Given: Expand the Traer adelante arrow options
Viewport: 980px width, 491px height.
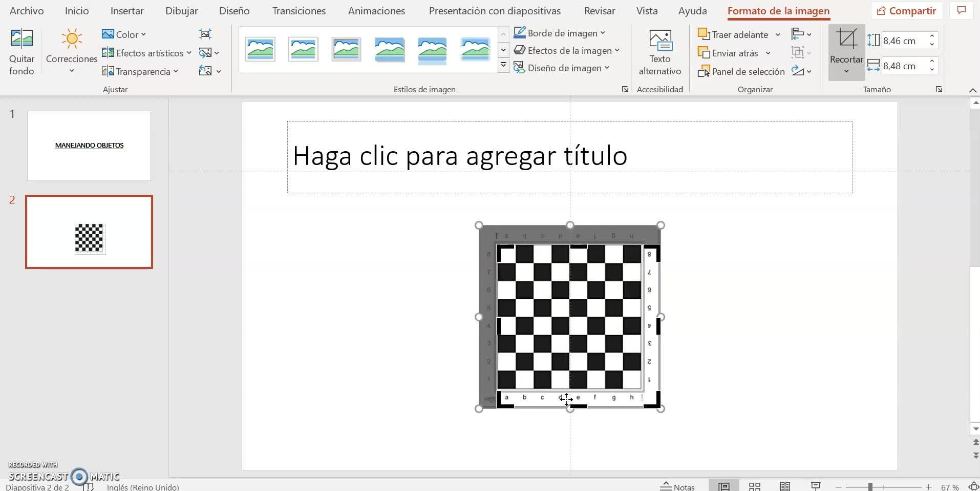Looking at the screenshot, I should tap(778, 34).
